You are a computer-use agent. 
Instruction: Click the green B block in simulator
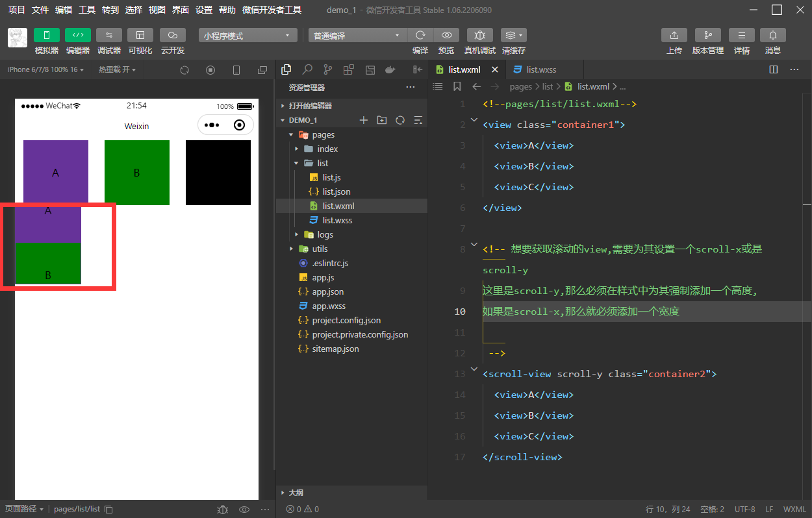(x=136, y=173)
